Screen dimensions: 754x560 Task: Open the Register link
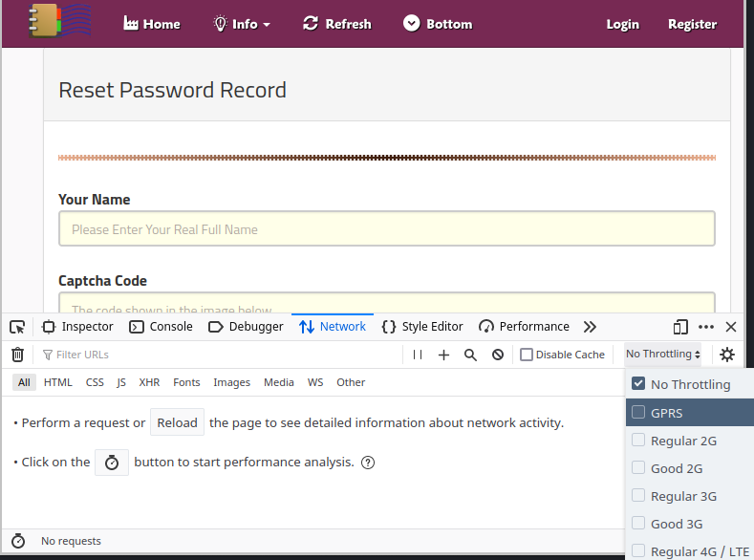(x=692, y=24)
